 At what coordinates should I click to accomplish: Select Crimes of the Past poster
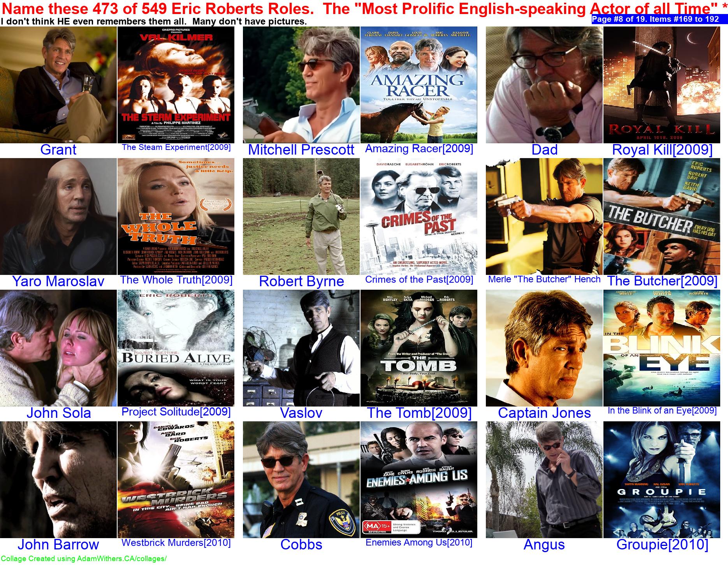pos(419,216)
